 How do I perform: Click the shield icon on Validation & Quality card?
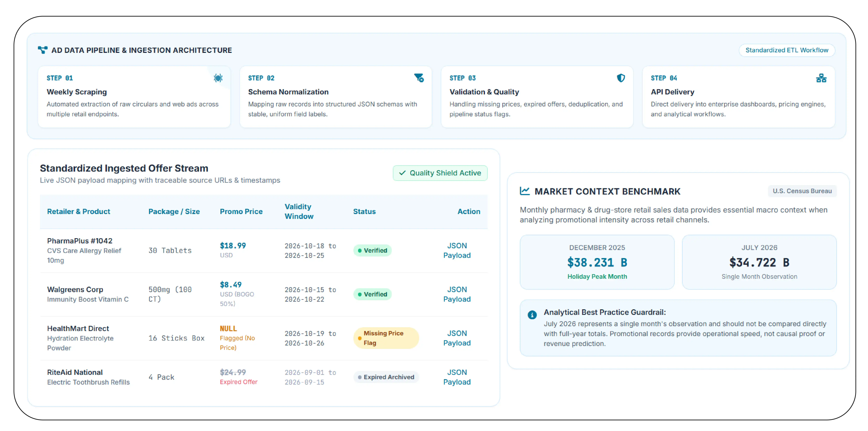click(x=621, y=78)
